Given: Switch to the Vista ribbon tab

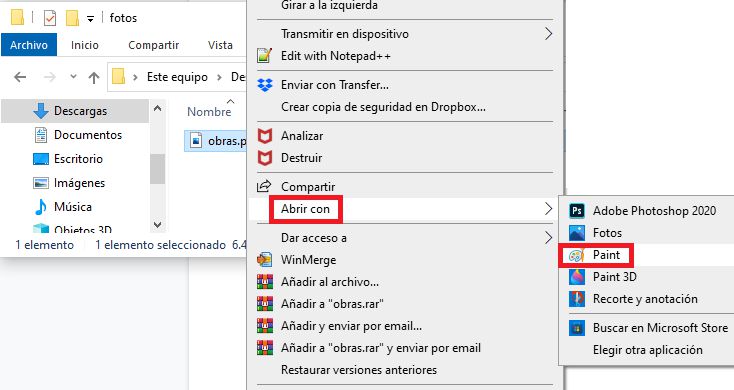Looking at the screenshot, I should [x=220, y=45].
